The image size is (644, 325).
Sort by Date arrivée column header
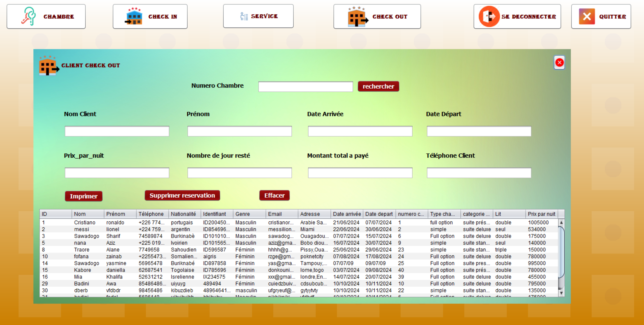point(346,214)
